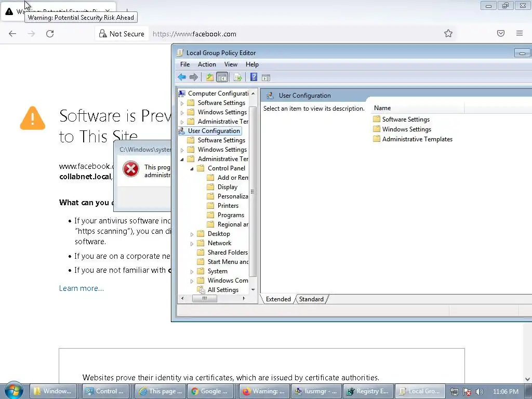This screenshot has width=532, height=399.
Task: Click the Back arrow in Group Policy toolbar
Action: (x=182, y=77)
